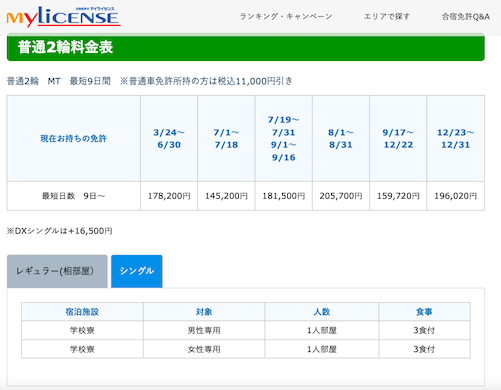Image resolution: width=501 pixels, height=390 pixels.
Task: Click the MyLicense logo
Action: coord(63,17)
